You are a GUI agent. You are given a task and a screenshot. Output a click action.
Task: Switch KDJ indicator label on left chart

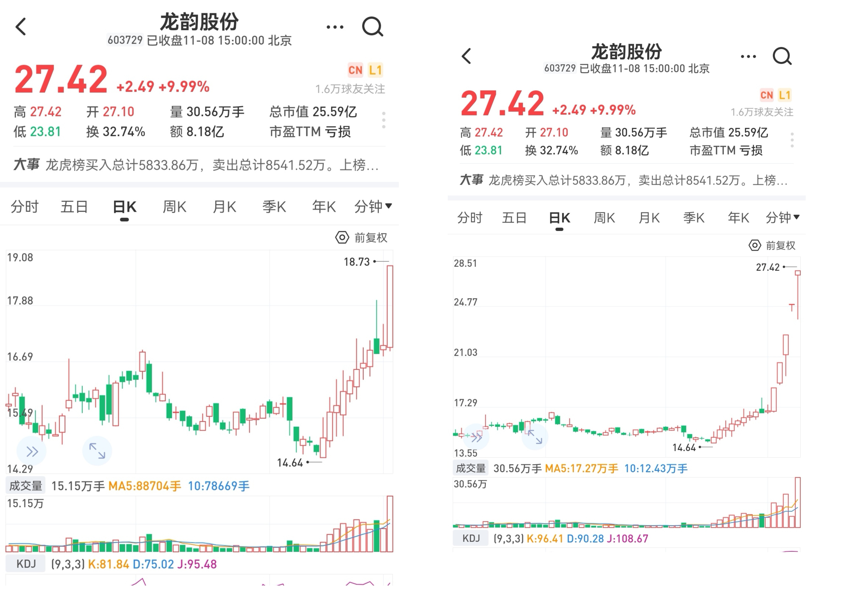[26, 564]
